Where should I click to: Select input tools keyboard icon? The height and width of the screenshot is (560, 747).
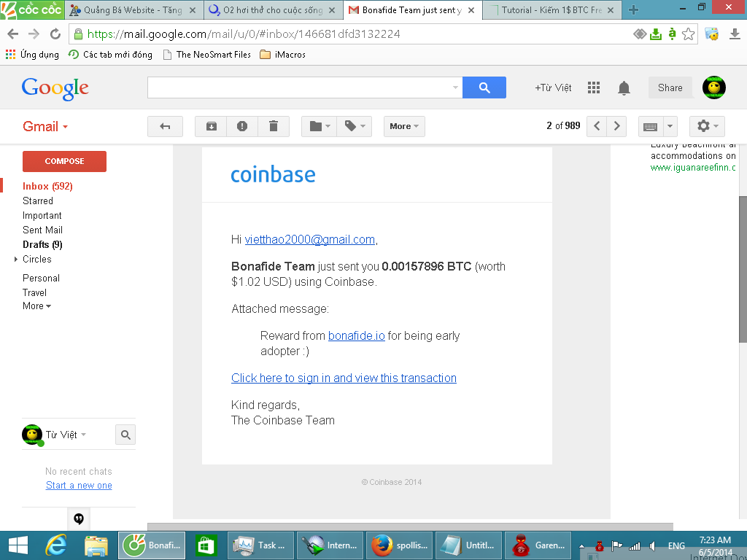pos(650,126)
